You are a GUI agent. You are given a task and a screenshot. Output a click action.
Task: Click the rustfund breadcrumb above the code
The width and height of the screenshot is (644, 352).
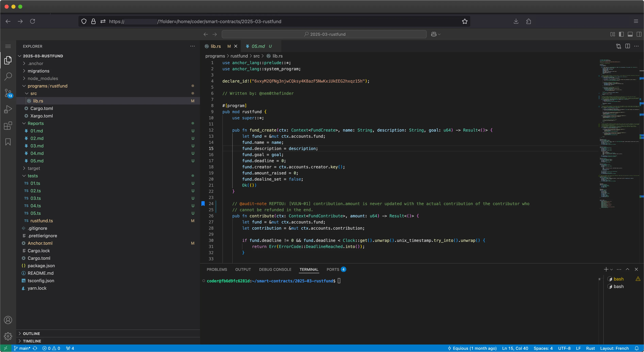click(x=239, y=56)
